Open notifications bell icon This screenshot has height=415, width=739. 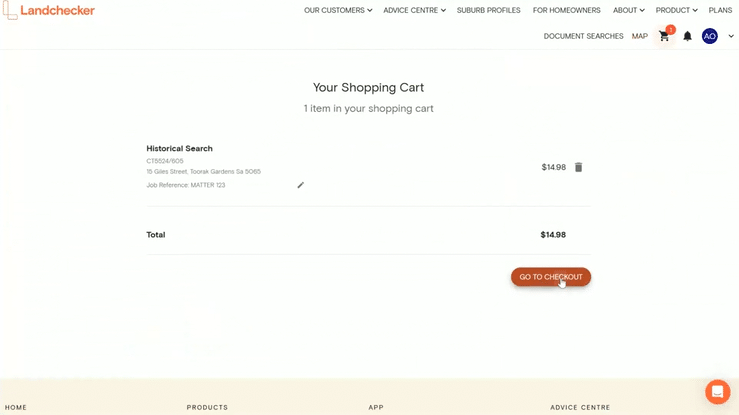[x=688, y=36]
